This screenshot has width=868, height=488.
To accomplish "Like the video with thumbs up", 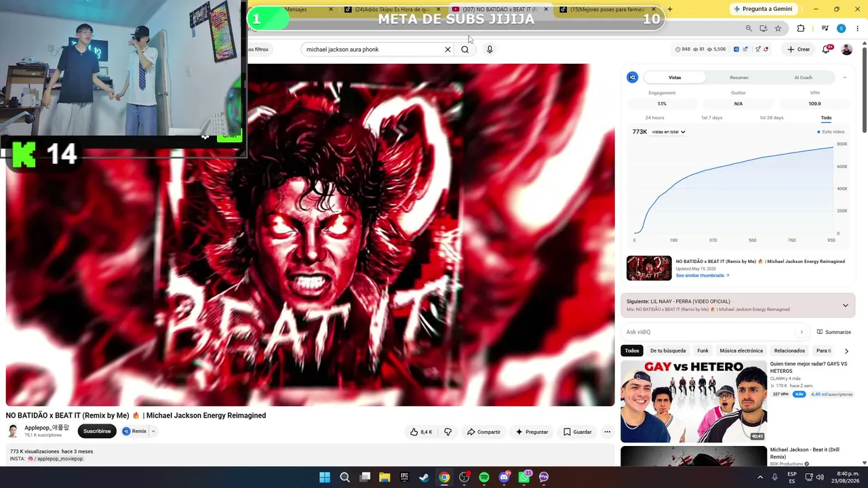I will [x=420, y=432].
